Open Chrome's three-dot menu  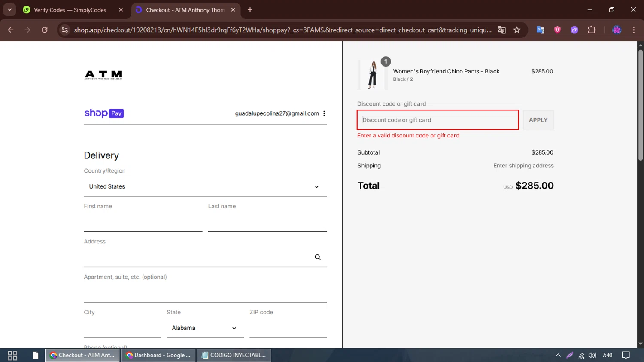point(634,30)
